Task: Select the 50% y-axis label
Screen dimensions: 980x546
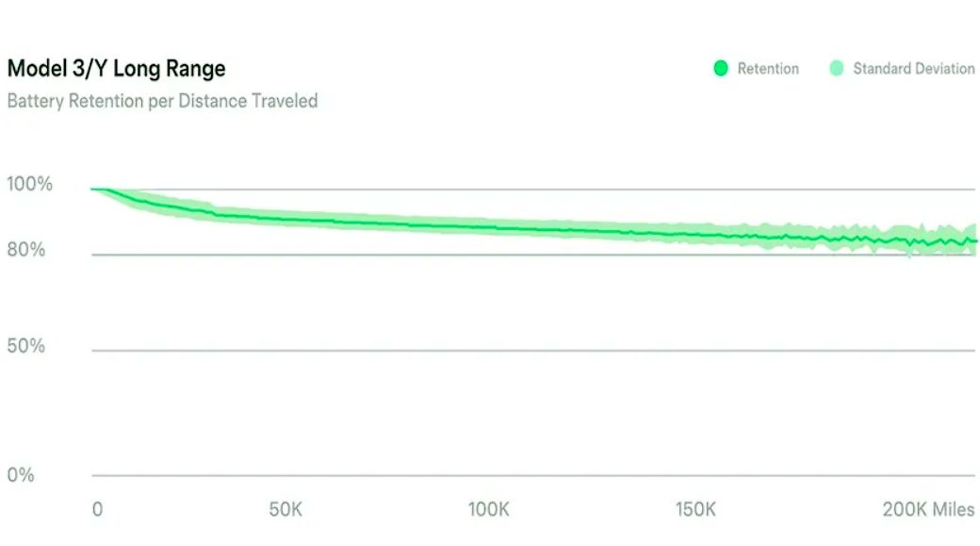Action: pyautogui.click(x=25, y=346)
